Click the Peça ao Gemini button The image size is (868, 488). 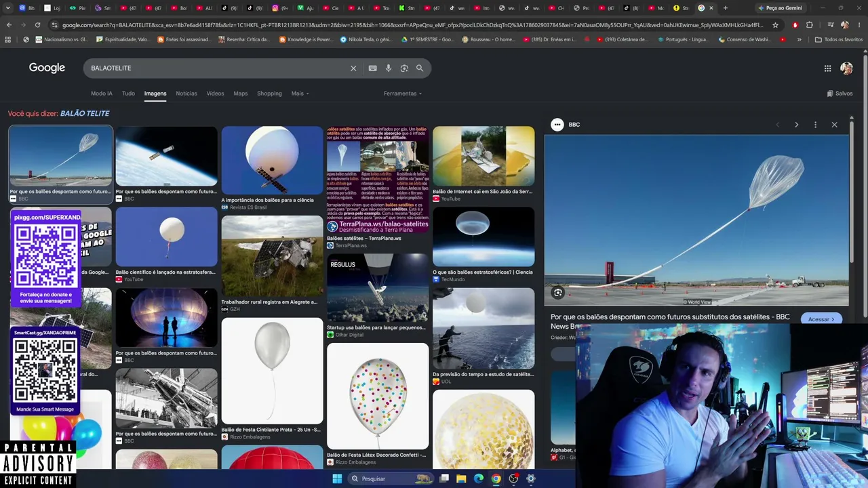click(780, 8)
